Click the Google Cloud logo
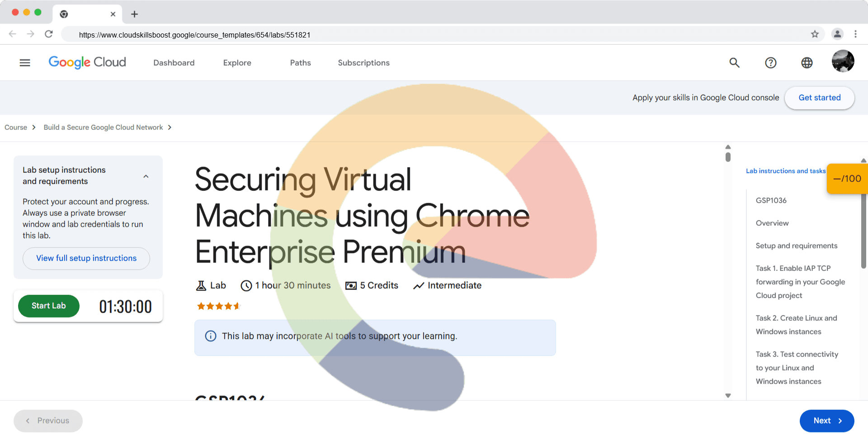868x441 pixels. coord(87,62)
